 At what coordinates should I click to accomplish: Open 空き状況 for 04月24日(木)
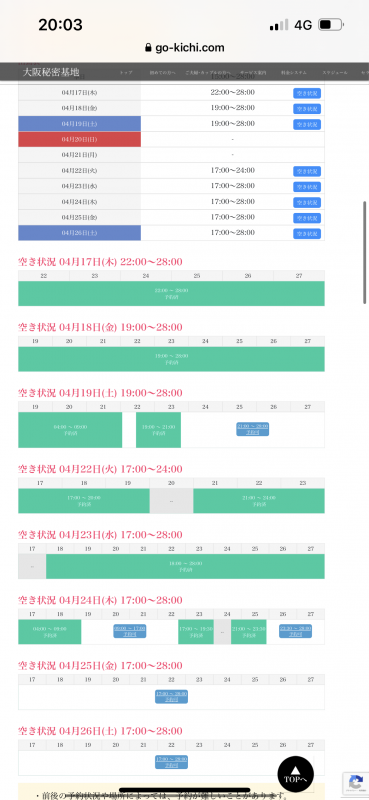(307, 202)
